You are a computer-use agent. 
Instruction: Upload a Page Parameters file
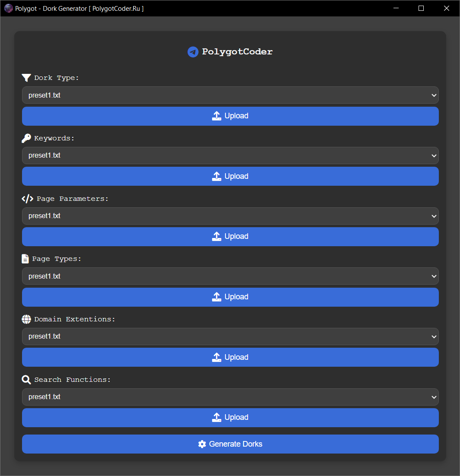coord(230,237)
